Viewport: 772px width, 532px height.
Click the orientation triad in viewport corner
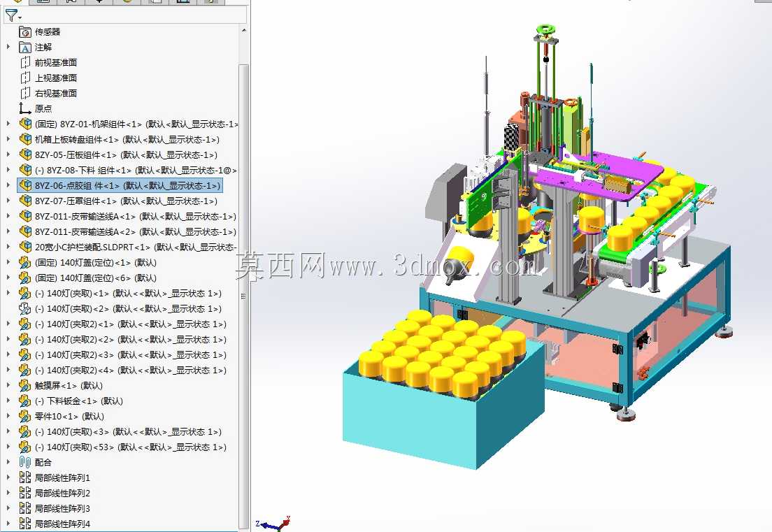(273, 524)
